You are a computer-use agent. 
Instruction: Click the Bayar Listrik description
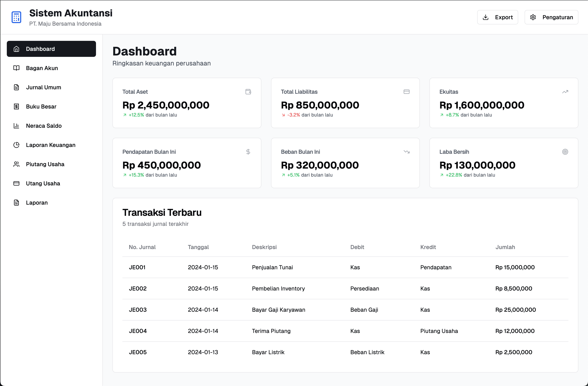[x=268, y=352]
